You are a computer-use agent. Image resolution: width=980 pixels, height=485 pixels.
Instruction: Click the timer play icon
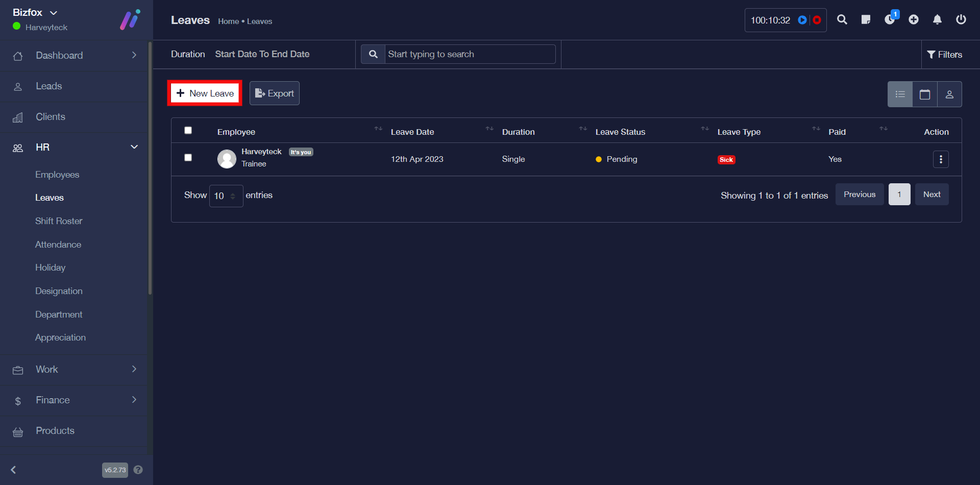tap(802, 20)
